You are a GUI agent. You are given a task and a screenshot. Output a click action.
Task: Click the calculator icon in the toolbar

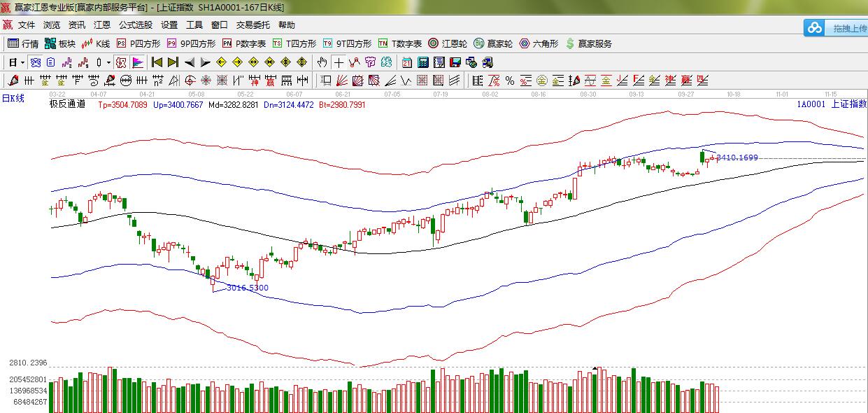[x=423, y=62]
